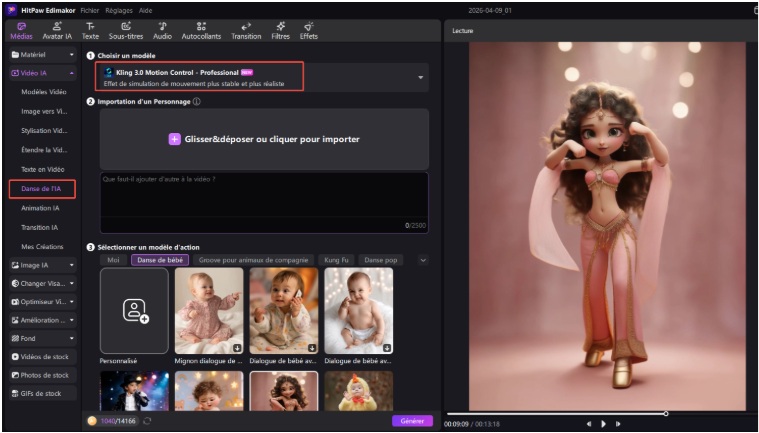This screenshot has height=433, width=759.
Task: Select the Sous-titres tool icon
Action: click(x=125, y=25)
